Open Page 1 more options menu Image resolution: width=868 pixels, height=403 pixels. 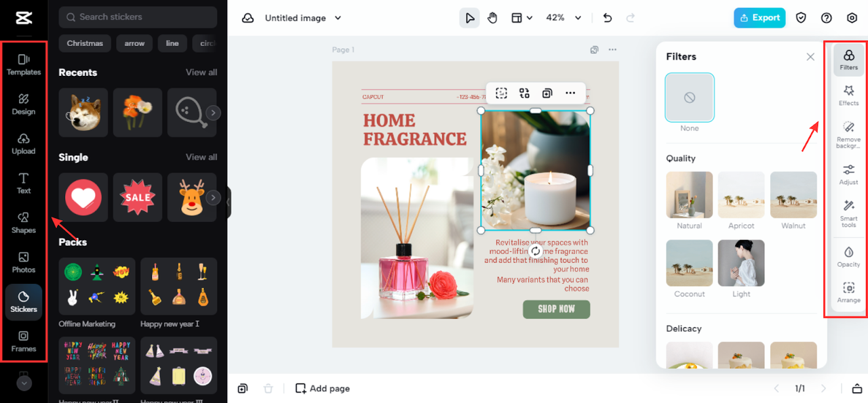point(612,49)
